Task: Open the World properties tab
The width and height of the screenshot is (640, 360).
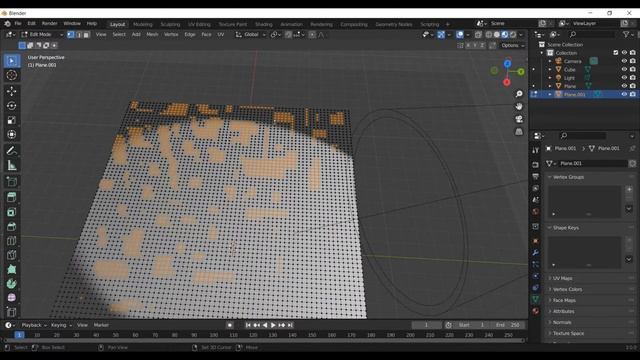Action: [x=536, y=211]
